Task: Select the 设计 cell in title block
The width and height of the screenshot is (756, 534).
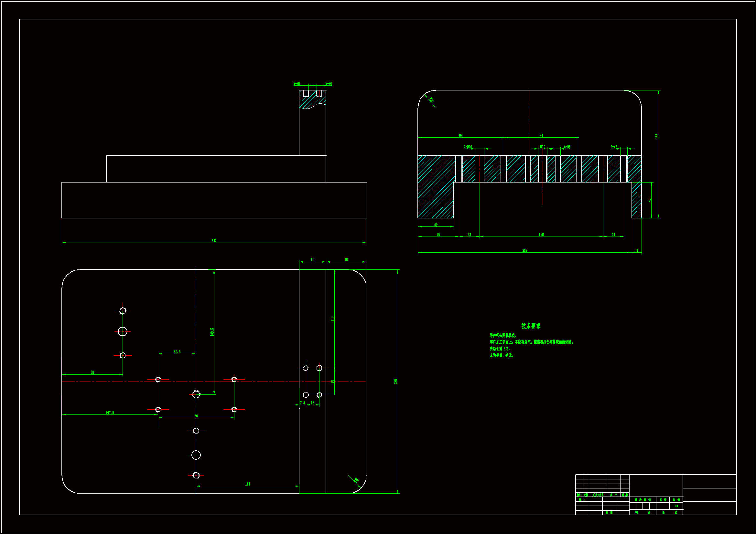Action: [x=582, y=499]
